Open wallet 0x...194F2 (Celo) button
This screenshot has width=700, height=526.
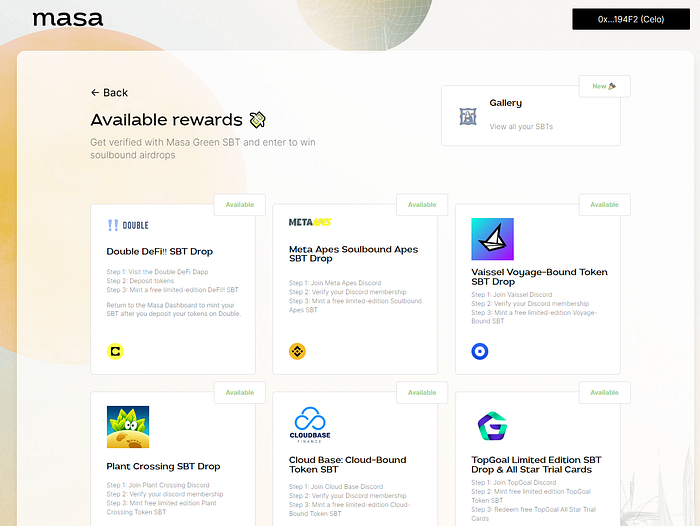click(631, 19)
